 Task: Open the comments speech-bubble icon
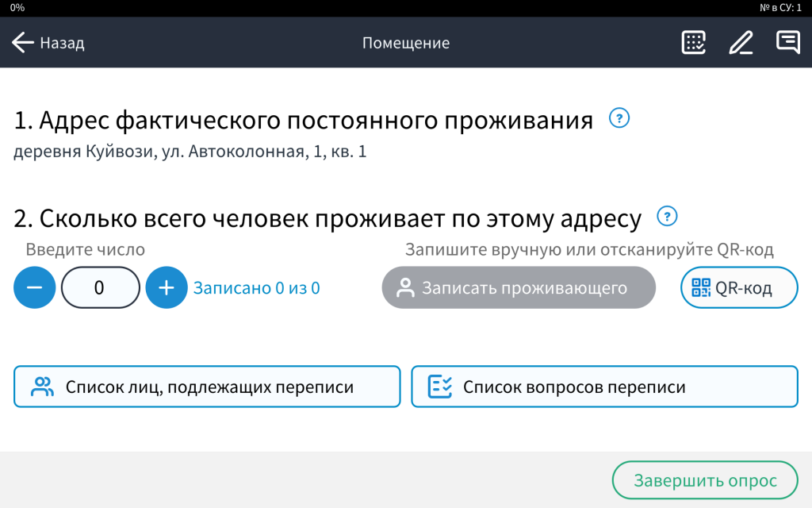(787, 43)
